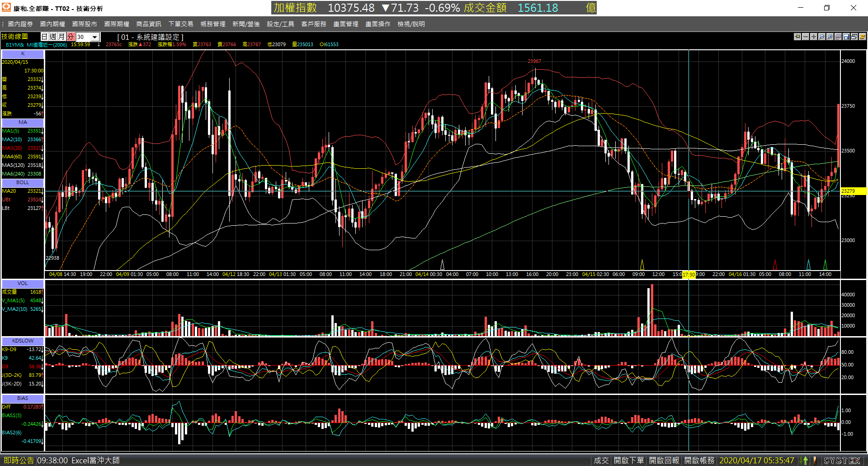Open the 國內證券 menu

coord(20,24)
